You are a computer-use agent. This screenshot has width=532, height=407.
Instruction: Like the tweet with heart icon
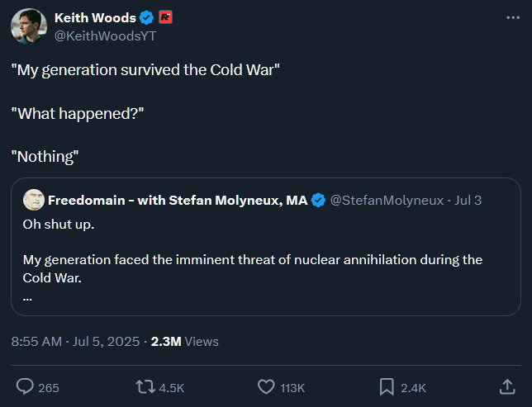(x=266, y=386)
